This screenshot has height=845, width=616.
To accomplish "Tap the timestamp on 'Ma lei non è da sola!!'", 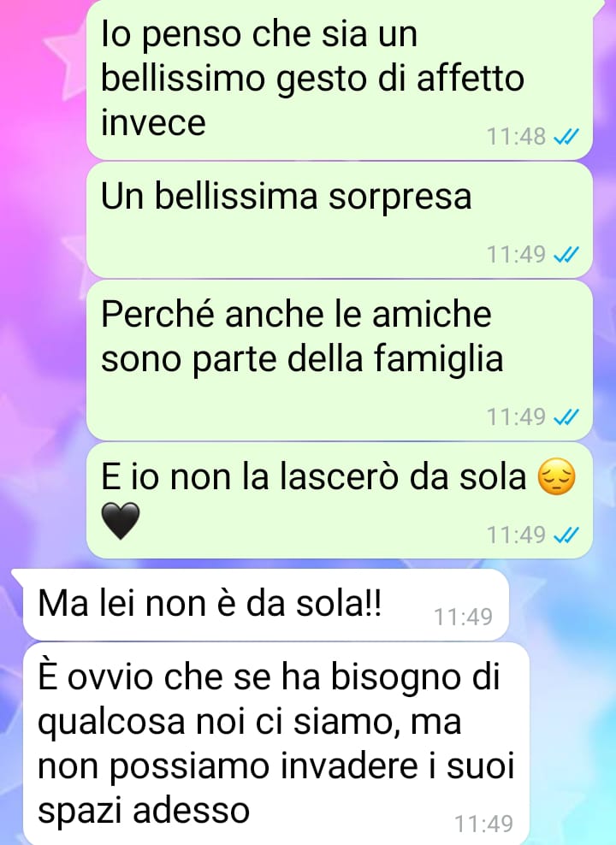I will point(464,617).
